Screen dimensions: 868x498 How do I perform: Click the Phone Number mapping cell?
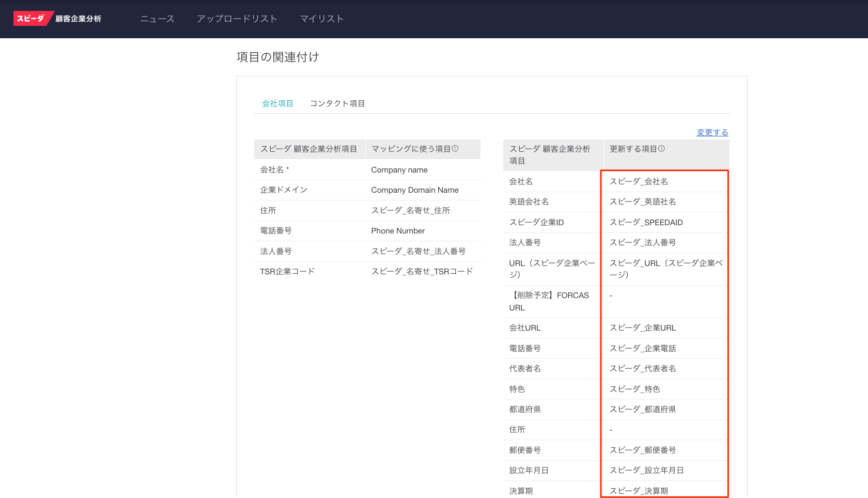(398, 231)
